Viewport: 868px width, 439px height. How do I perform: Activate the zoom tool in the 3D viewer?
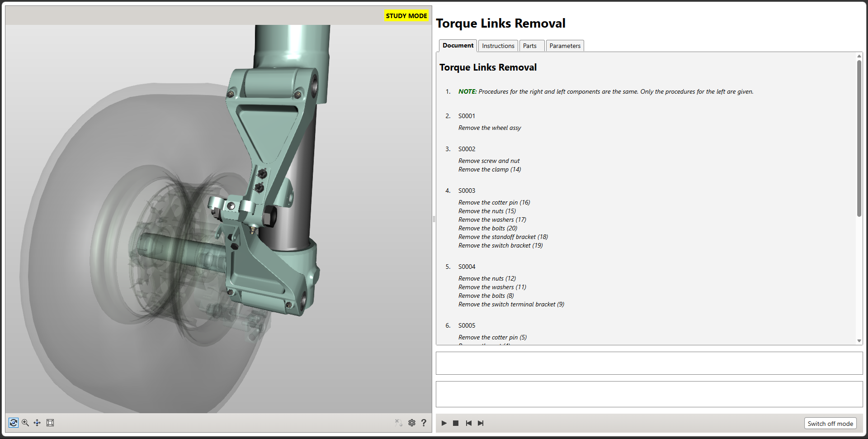(25, 423)
